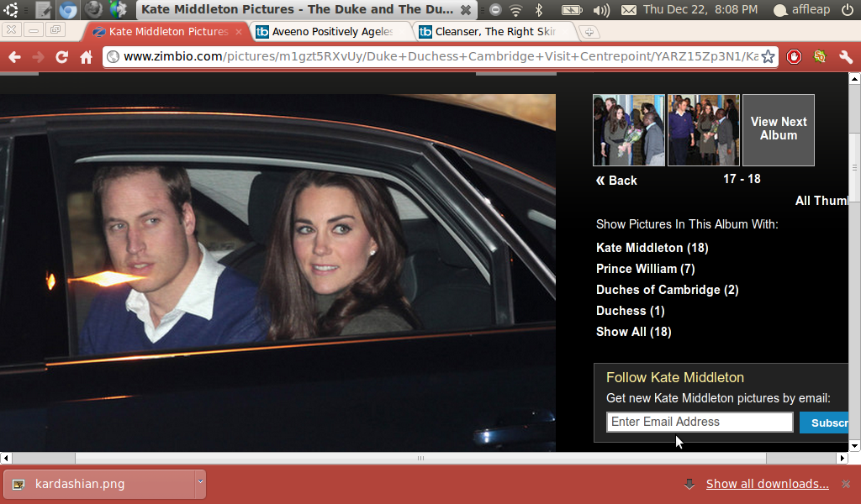861x504 pixels.
Task: Switch to the Cleanser, The Right Skin tab
Action: tap(495, 32)
